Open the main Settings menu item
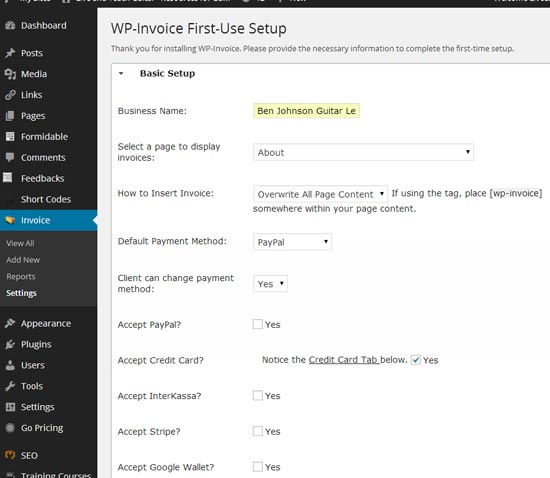The width and height of the screenshot is (550, 478). click(38, 407)
